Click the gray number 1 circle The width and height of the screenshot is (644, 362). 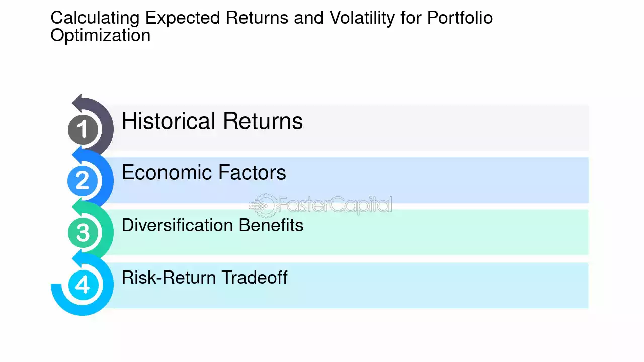83,129
